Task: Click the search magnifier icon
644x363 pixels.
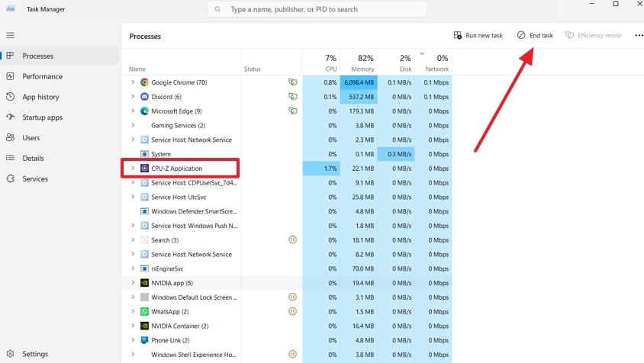Action: click(x=217, y=9)
